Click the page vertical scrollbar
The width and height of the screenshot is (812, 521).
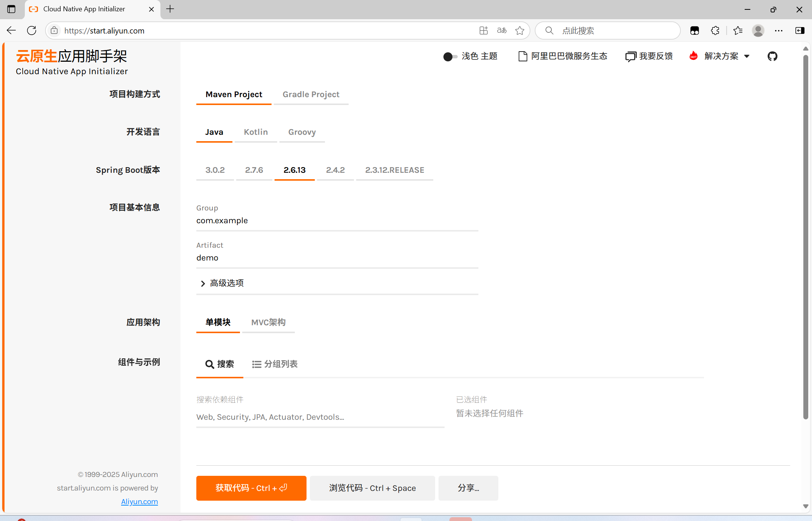click(x=806, y=237)
